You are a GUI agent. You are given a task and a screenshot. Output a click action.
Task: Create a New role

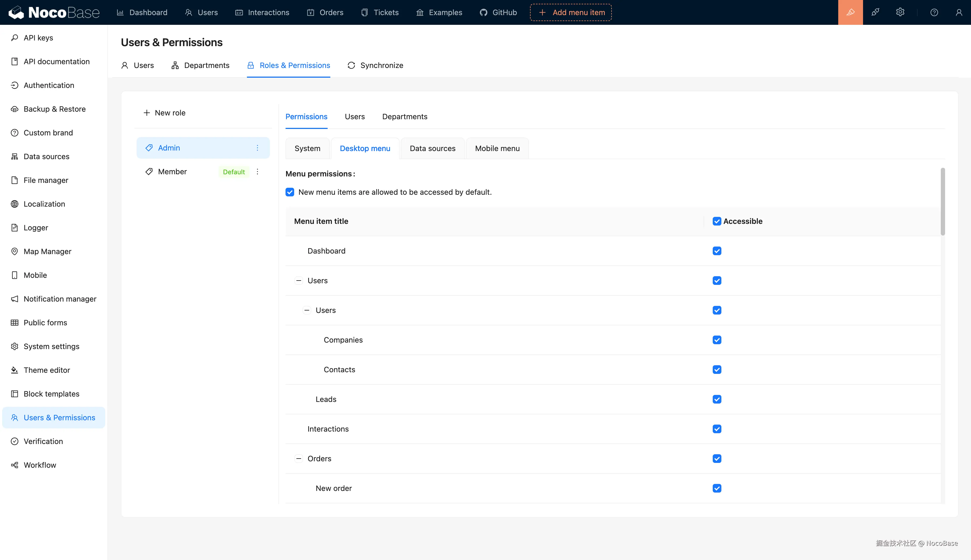pos(164,113)
